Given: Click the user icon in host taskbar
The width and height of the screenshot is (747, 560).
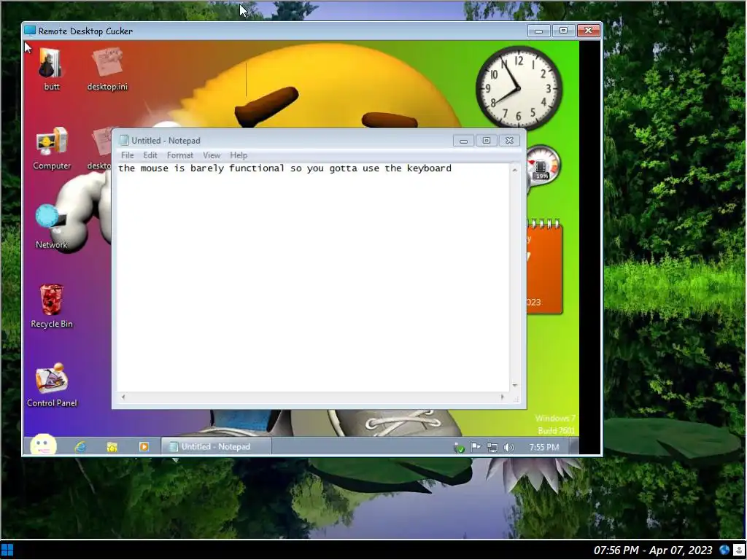Looking at the screenshot, I should coord(739,550).
